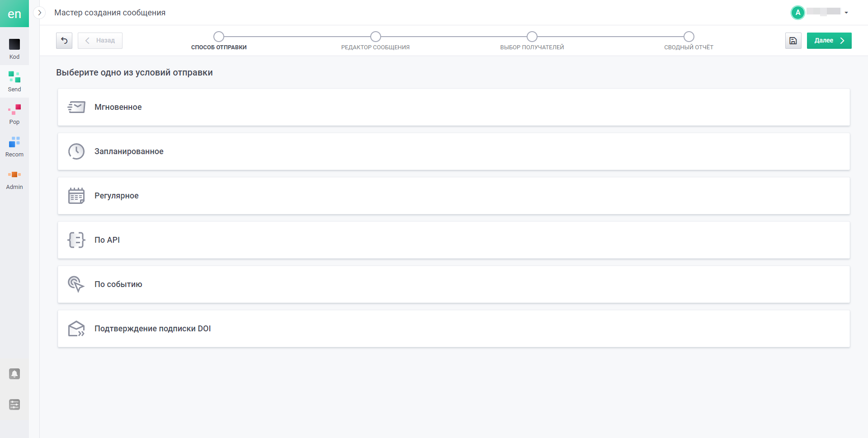The width and height of the screenshot is (868, 438).
Task: Open the Pop module in sidebar
Action: (x=14, y=114)
